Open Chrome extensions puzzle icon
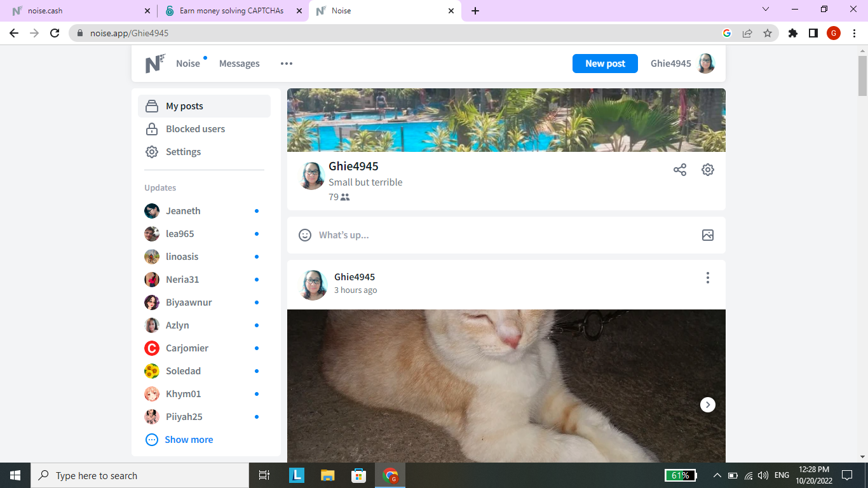Image resolution: width=868 pixels, height=488 pixels. (x=793, y=33)
